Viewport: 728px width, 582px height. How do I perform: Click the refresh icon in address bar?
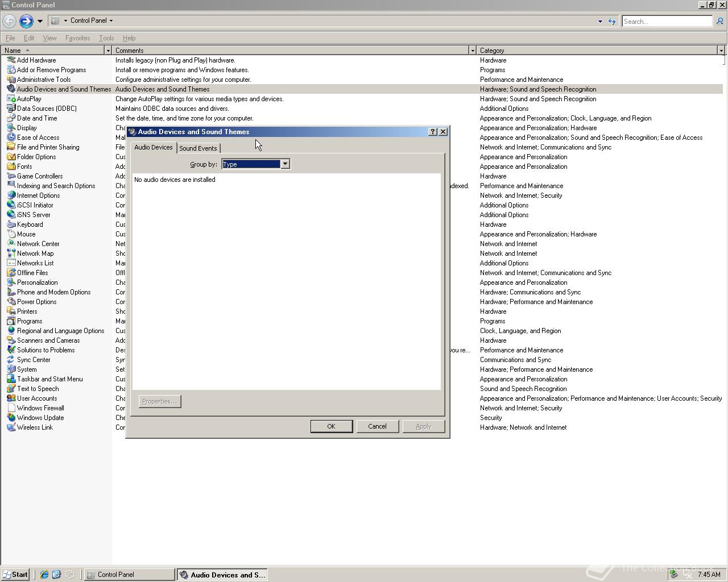click(x=612, y=21)
